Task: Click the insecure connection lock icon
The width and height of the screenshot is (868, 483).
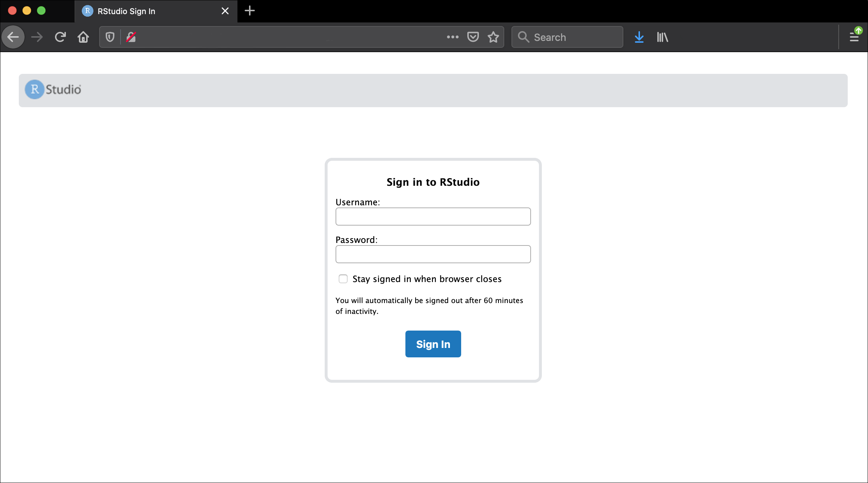Action: [131, 37]
